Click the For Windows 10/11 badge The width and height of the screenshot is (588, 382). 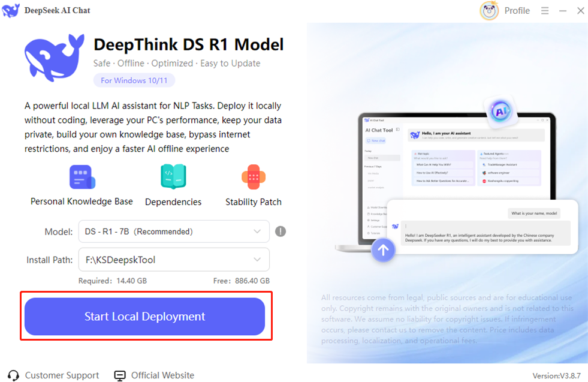pos(134,80)
